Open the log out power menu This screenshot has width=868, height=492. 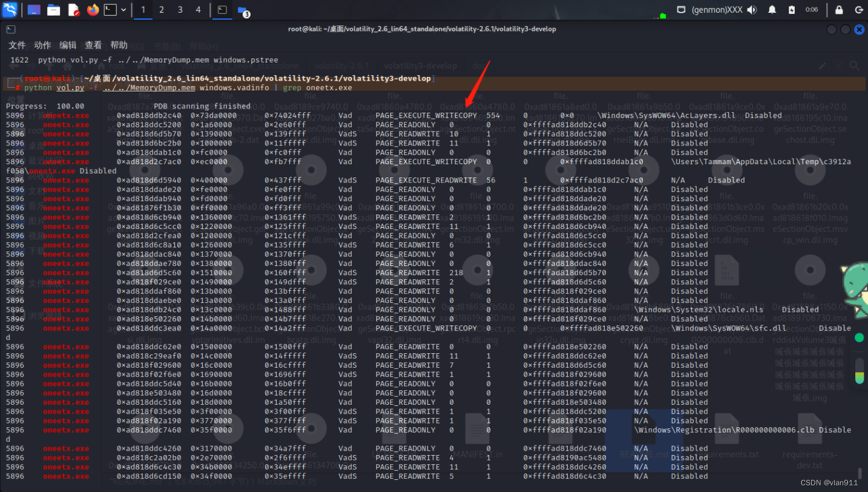pos(858,10)
